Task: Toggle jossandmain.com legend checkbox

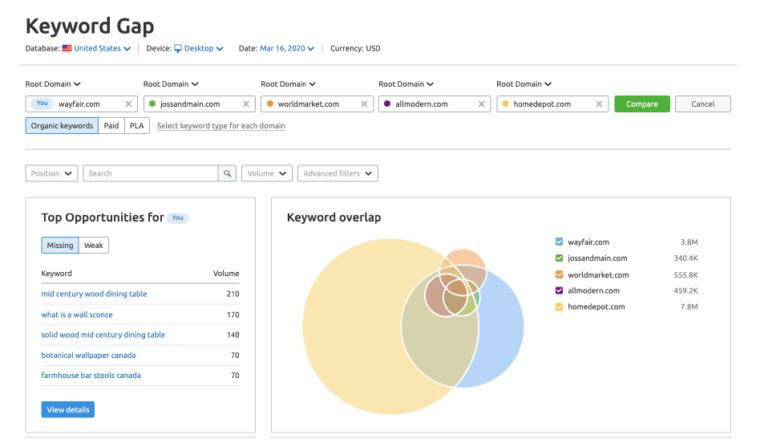Action: (x=559, y=258)
